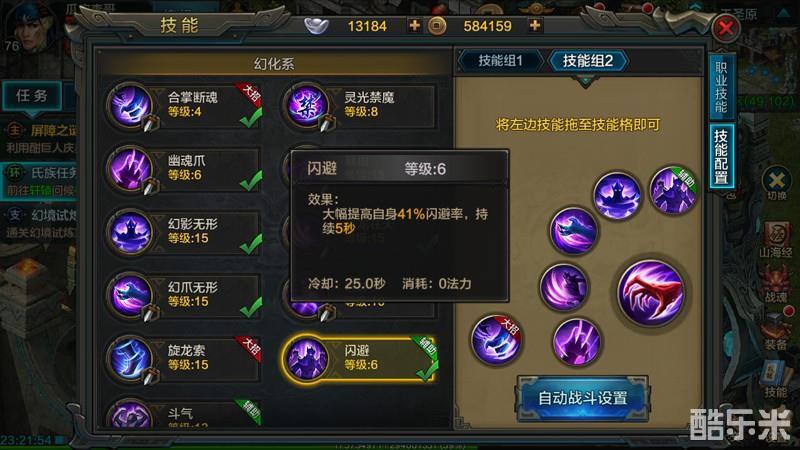Select the 灵光禁魔 skill icon

pos(306,106)
